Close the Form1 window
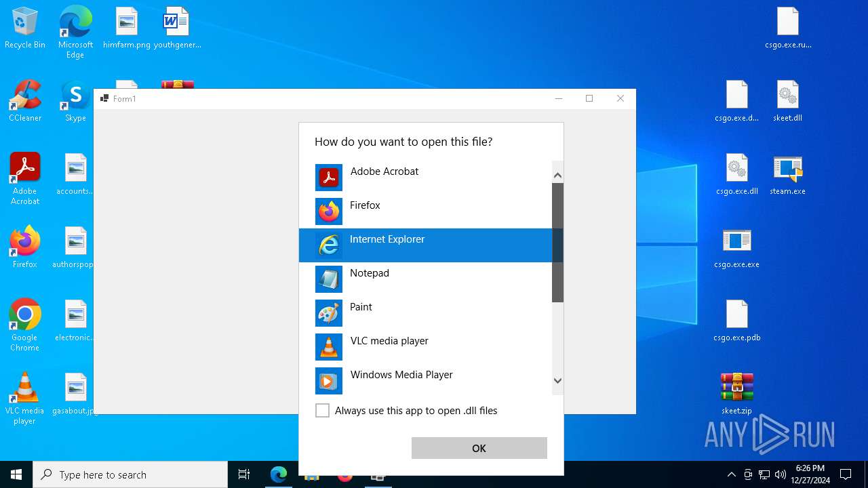868x488 pixels. [x=620, y=98]
